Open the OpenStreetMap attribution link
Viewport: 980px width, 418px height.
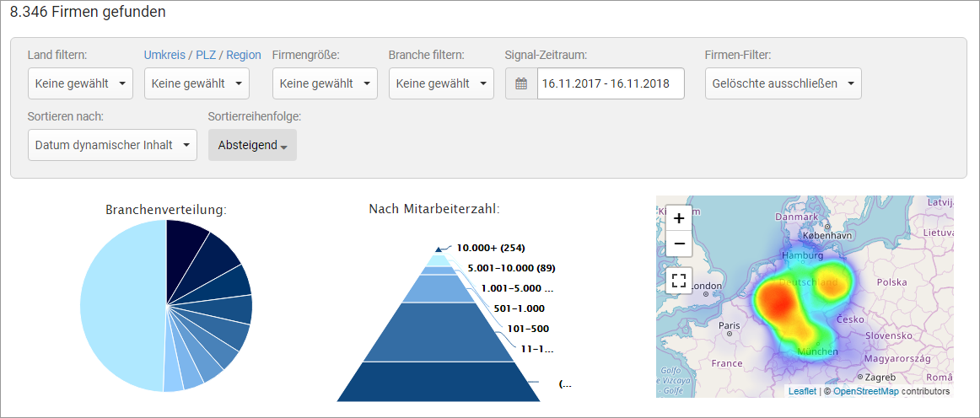coord(865,391)
